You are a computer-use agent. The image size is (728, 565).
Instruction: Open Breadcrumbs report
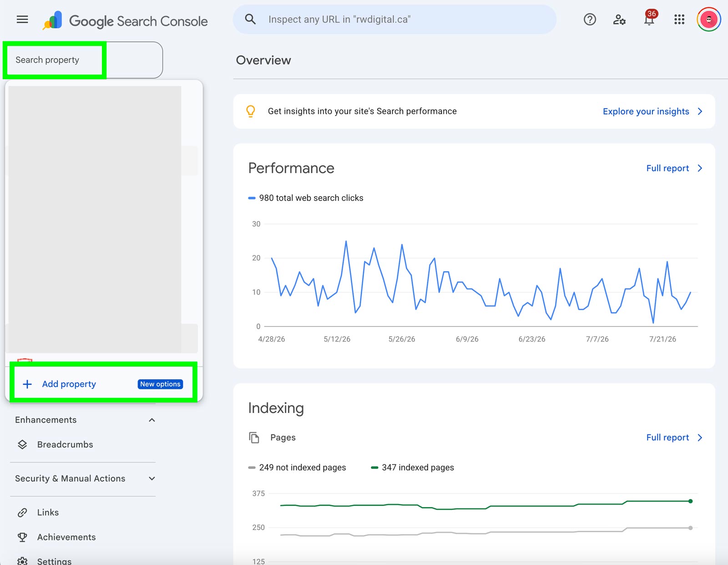pyautogui.click(x=65, y=444)
